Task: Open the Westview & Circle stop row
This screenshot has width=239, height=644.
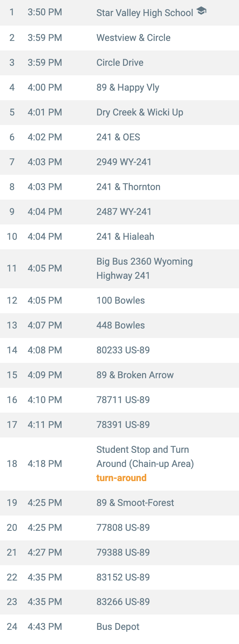Action: (x=119, y=38)
